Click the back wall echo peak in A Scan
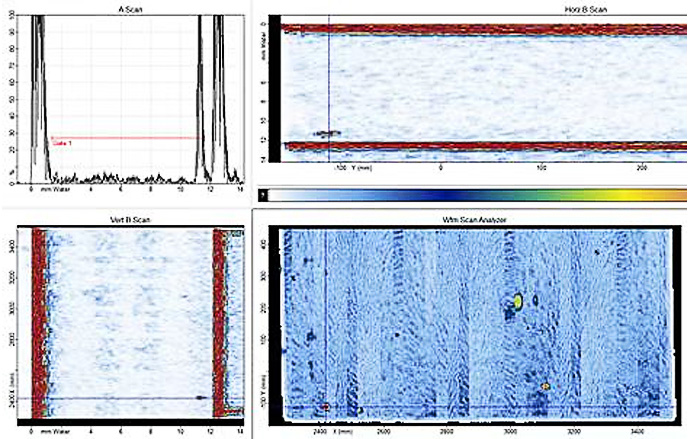The width and height of the screenshot is (700, 439). (203, 60)
